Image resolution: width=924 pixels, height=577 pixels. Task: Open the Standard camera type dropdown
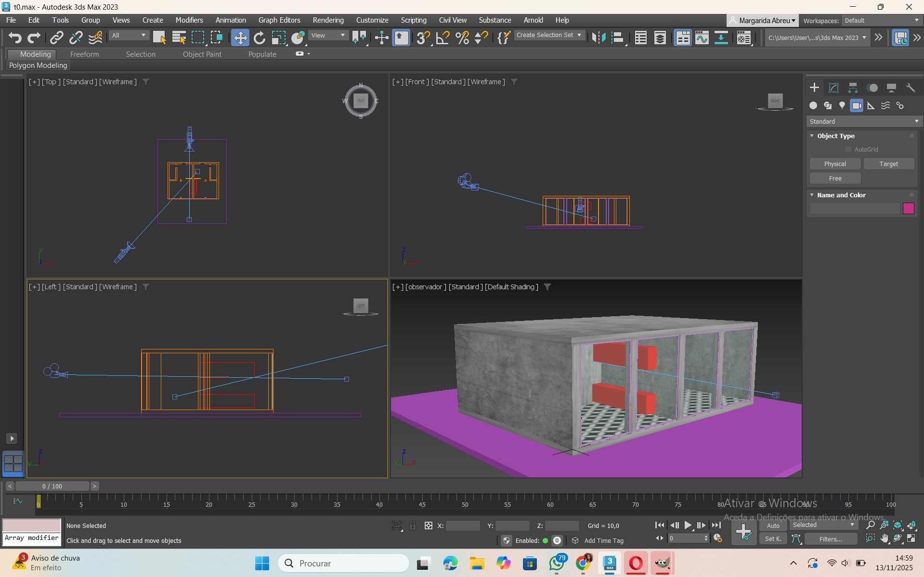coord(864,122)
